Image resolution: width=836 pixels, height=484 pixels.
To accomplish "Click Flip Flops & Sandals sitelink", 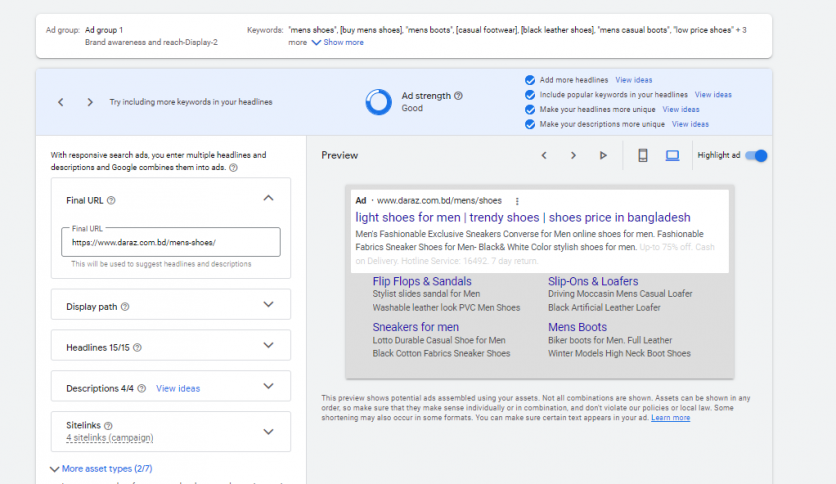I will (422, 281).
